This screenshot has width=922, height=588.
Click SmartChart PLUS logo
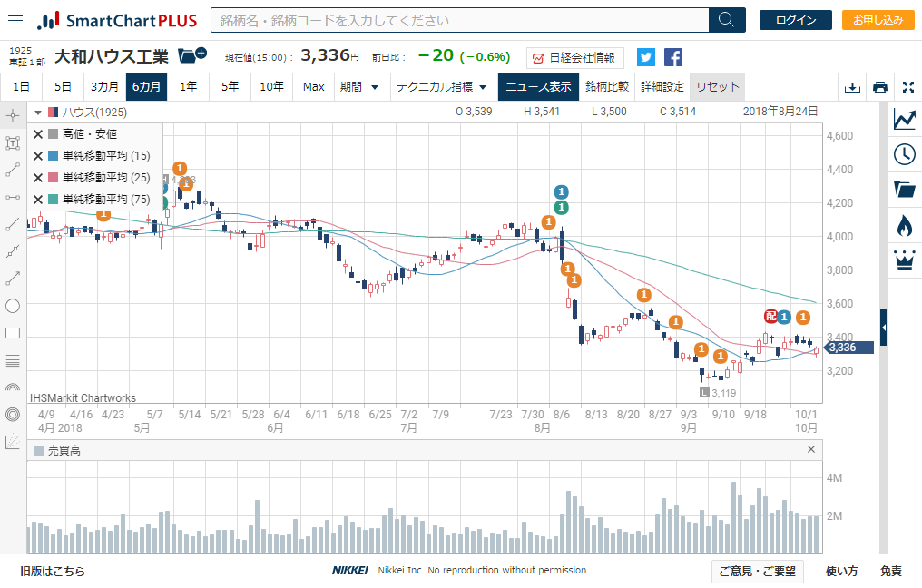coord(117,21)
